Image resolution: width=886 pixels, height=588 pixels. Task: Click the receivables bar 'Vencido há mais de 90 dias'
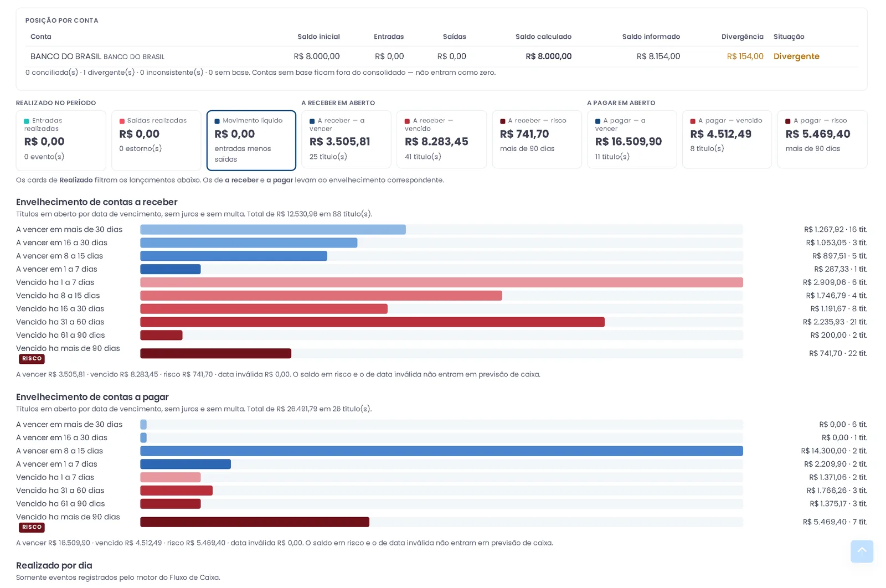click(x=215, y=353)
